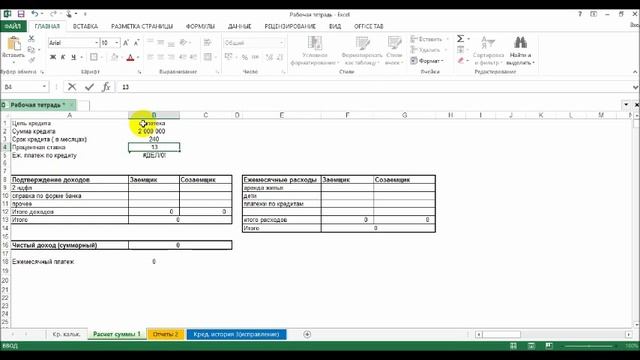640x360 pixels.
Task: Adjust the zoom slider in status bar
Action: tap(588, 346)
